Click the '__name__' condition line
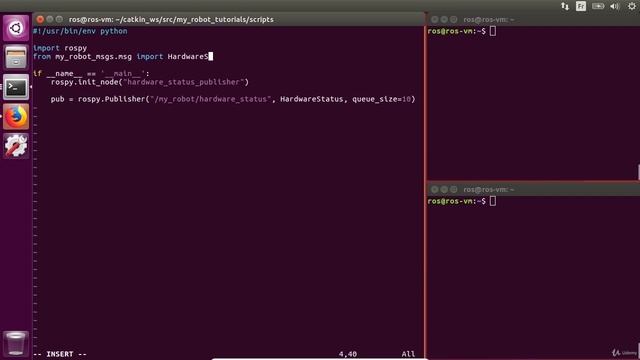This screenshot has height=360, width=640. (91, 73)
